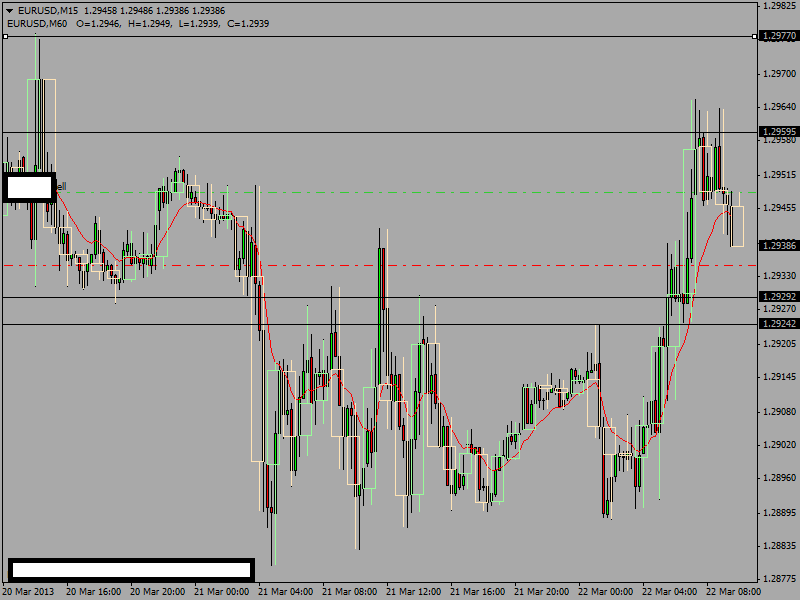The height and width of the screenshot is (600, 800).
Task: Click the 1.29770 price label on the axis
Action: click(x=779, y=36)
